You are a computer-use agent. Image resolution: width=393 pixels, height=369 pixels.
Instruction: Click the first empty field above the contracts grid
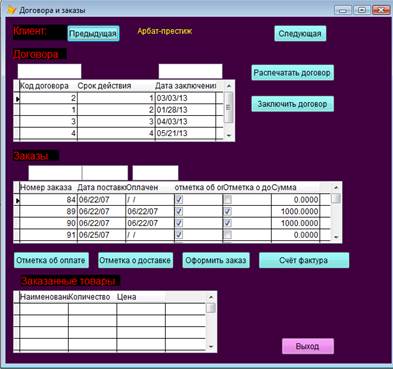click(49, 71)
